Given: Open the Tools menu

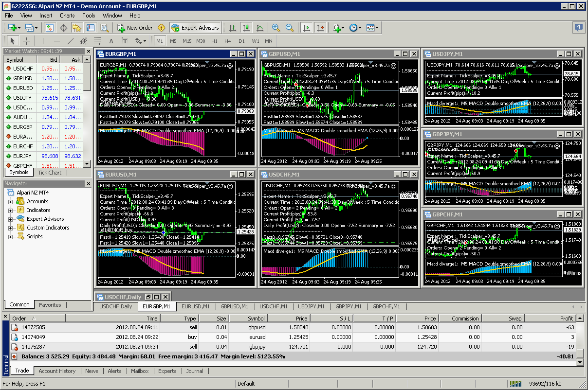Looking at the screenshot, I should point(89,16).
